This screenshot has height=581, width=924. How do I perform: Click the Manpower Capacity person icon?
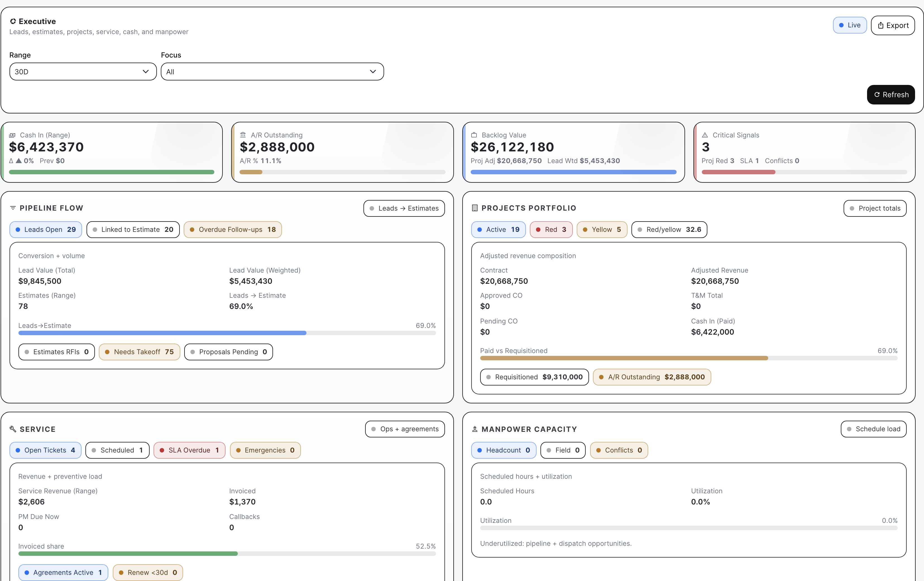tap(475, 429)
